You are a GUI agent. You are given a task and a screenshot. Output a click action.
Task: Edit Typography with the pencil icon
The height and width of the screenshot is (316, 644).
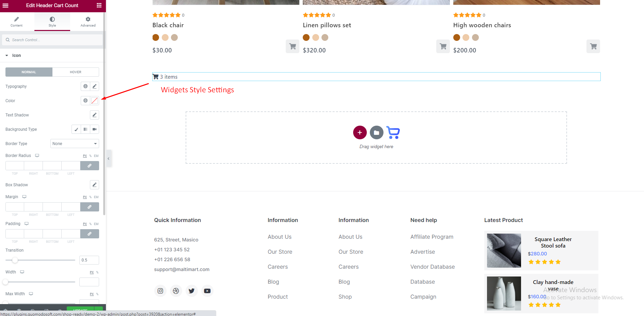tap(94, 86)
